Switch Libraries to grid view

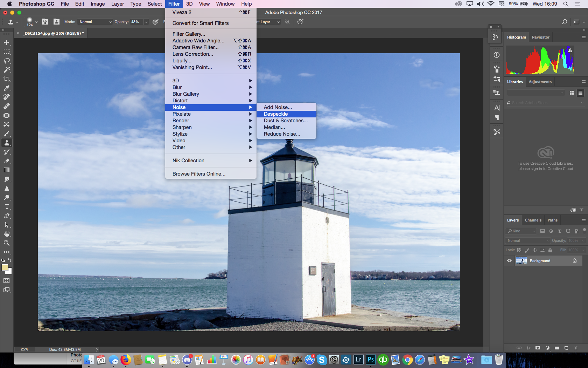pyautogui.click(x=572, y=93)
